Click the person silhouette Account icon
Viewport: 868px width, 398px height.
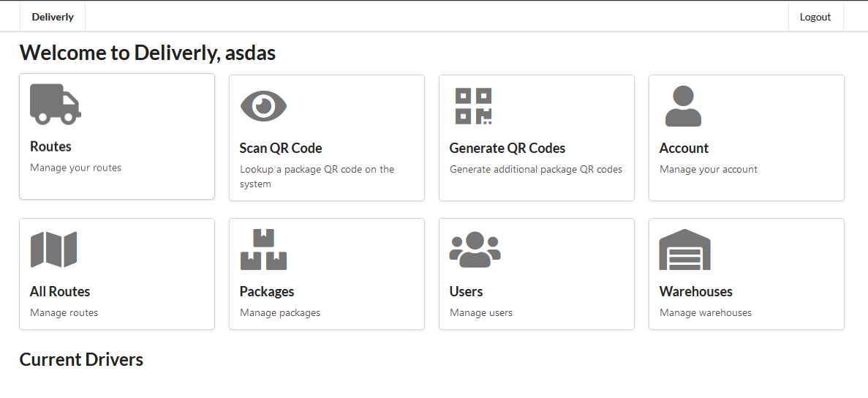pos(683,106)
